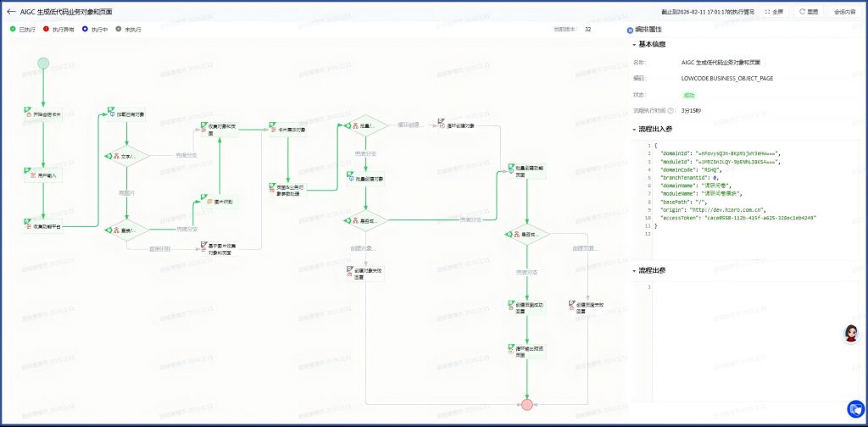The width and height of the screenshot is (868, 427).
Task: Click the 已执行 green legend indicator
Action: pos(13,29)
